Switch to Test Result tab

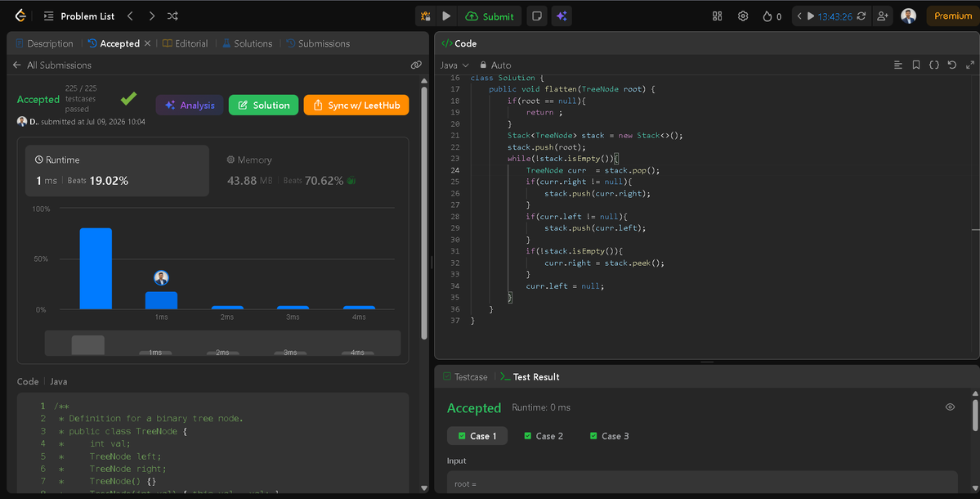click(530, 377)
